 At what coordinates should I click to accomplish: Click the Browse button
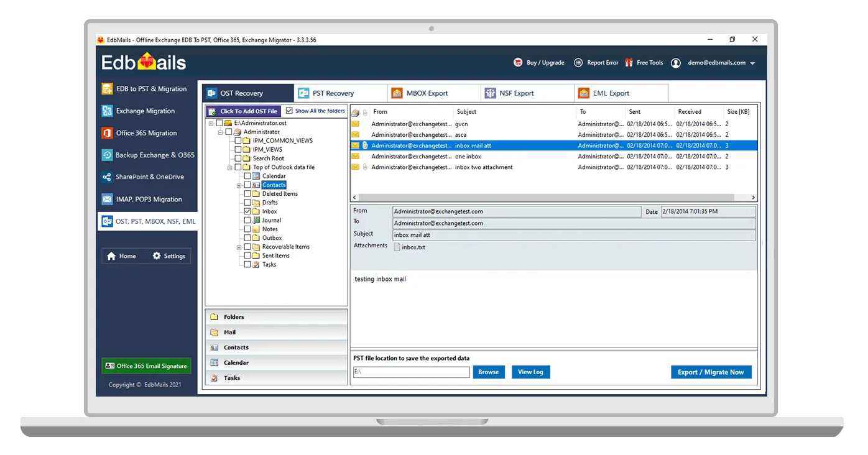coord(488,372)
